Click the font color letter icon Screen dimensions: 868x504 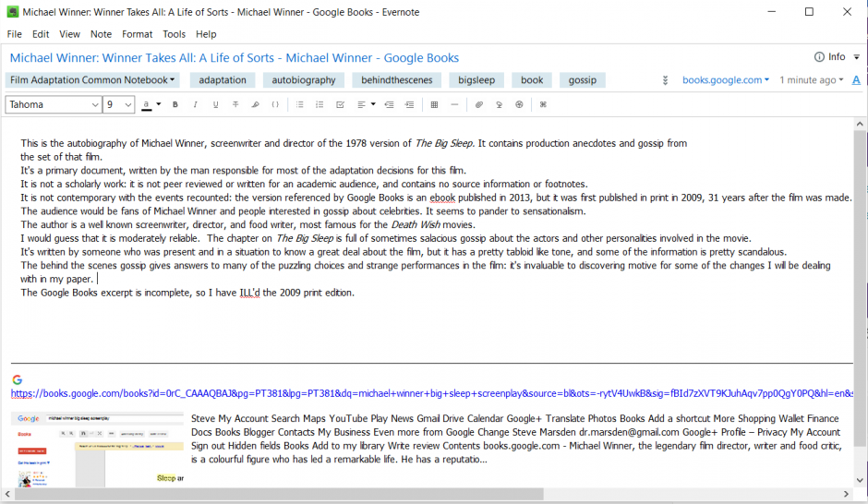146,104
